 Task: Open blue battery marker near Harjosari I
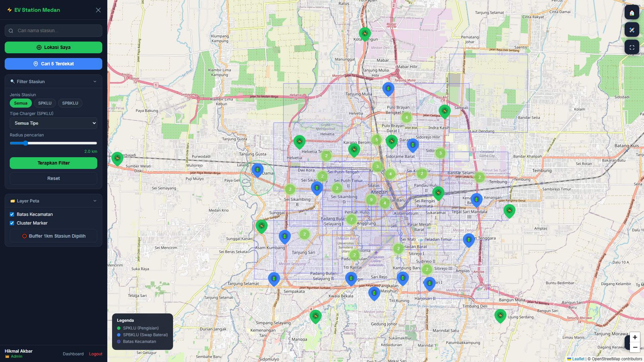tap(430, 284)
